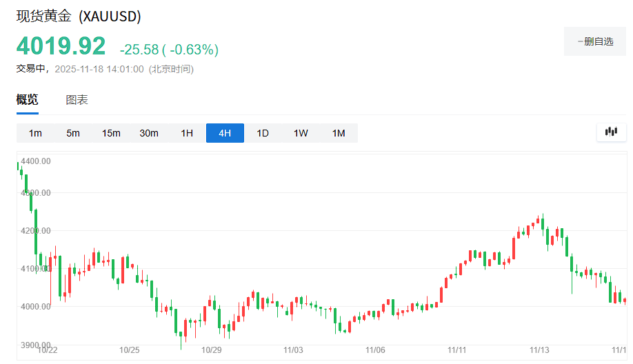Viewport: 633px width, 364px height.
Task: Pick the 1W weekly interval
Action: [301, 133]
